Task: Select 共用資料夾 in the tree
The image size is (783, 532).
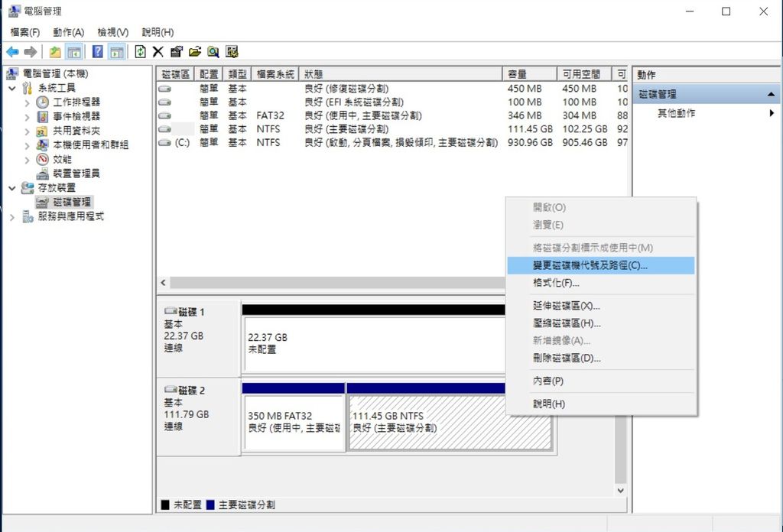Action: (x=76, y=131)
